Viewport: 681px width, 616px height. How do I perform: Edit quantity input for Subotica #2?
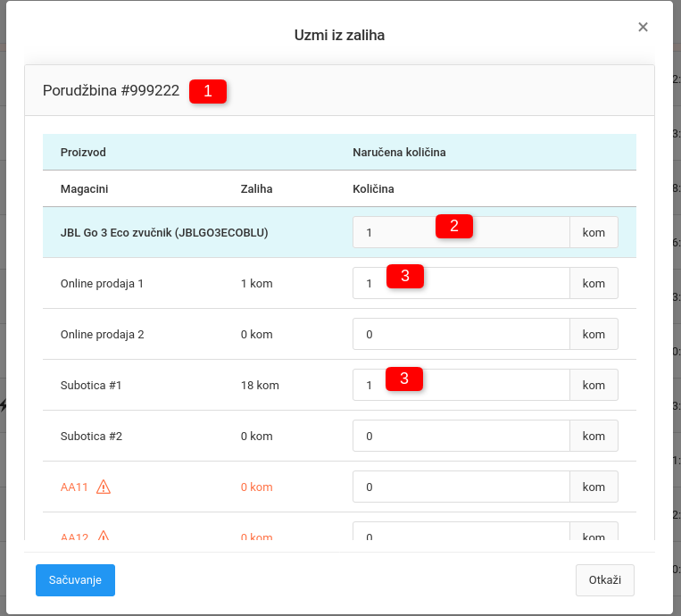click(461, 437)
